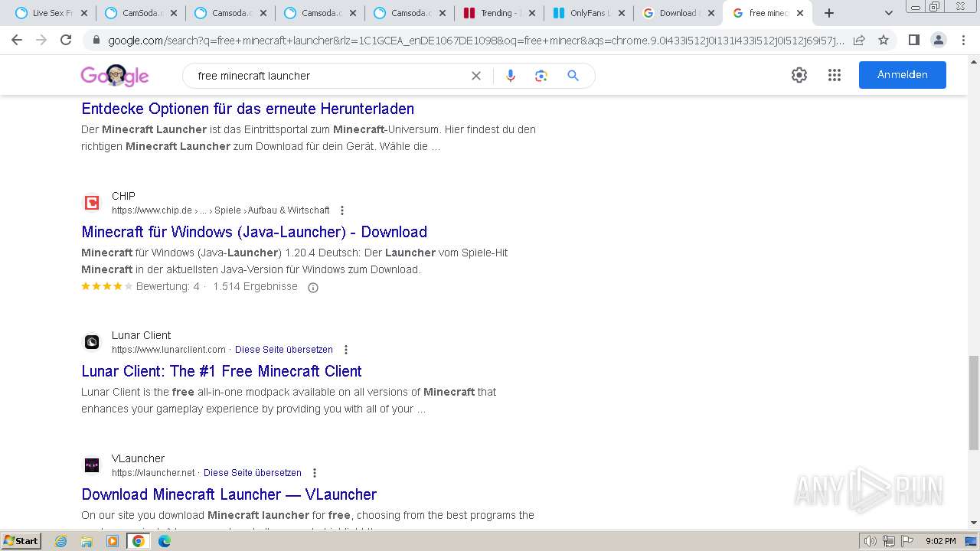Click in the Google search input field
The width and height of the screenshot is (980, 551).
[329, 76]
